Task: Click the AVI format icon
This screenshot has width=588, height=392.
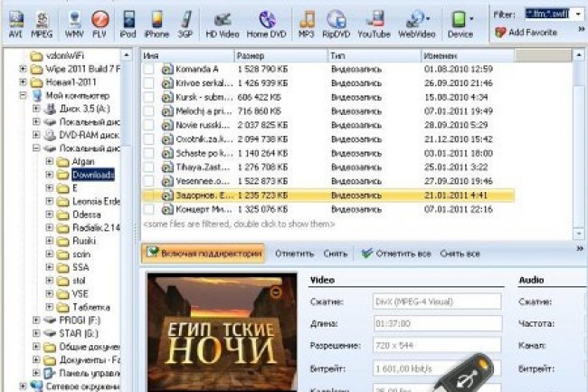Action: click(x=14, y=21)
